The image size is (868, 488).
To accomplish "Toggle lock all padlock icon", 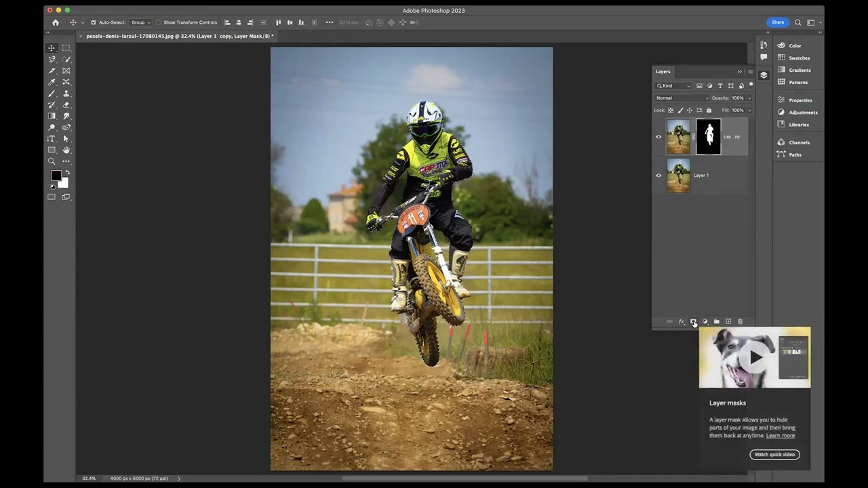I will click(x=709, y=110).
